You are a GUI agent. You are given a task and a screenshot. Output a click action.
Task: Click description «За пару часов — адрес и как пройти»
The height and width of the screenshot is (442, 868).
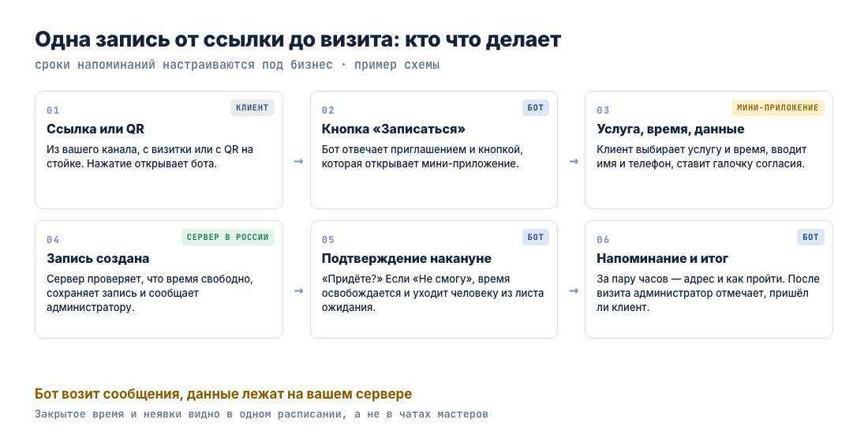pyautogui.click(x=708, y=293)
